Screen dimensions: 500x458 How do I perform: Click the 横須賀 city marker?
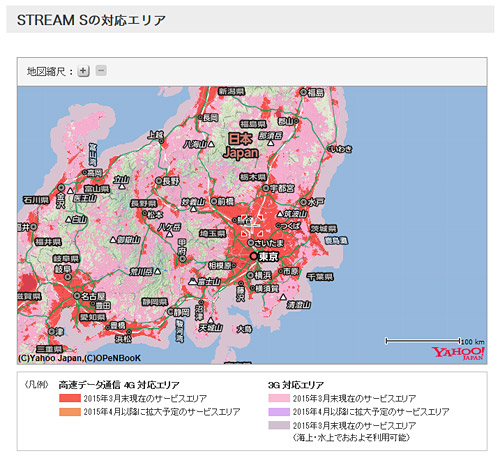coord(253,288)
